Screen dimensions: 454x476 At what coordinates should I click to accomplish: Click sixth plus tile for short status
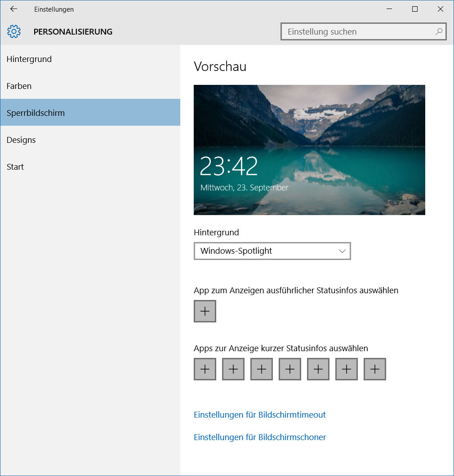347,369
